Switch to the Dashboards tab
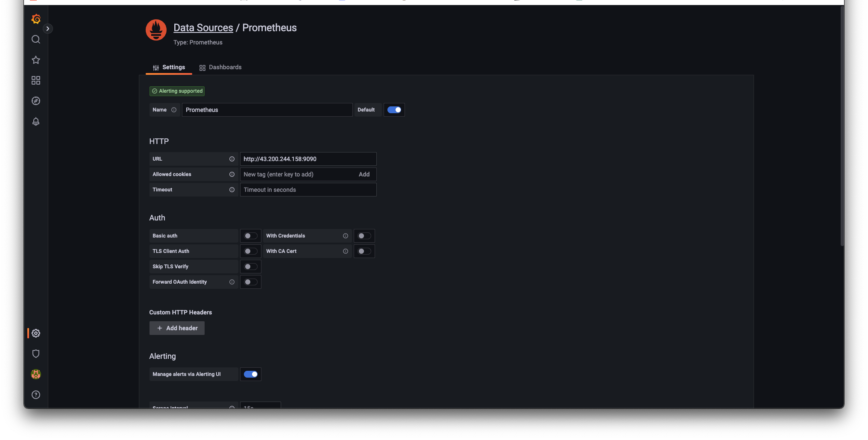The width and height of the screenshot is (868, 440). [x=220, y=67]
